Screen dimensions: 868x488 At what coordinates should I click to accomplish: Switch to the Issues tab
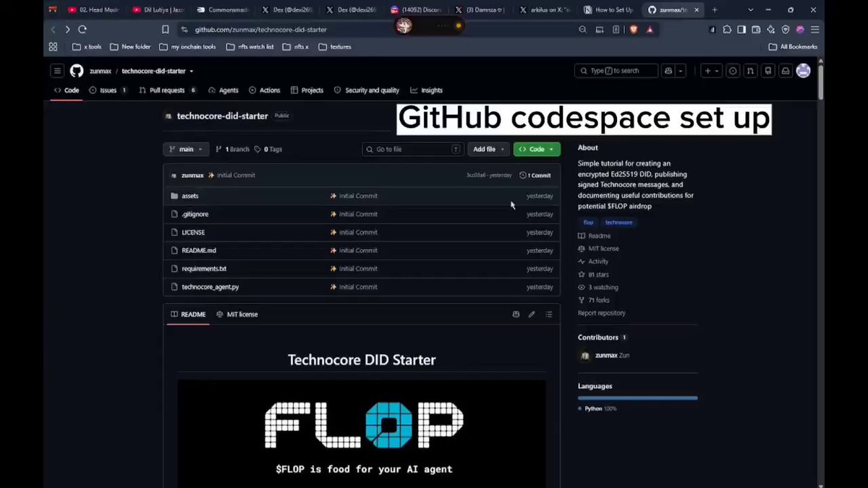tap(108, 90)
